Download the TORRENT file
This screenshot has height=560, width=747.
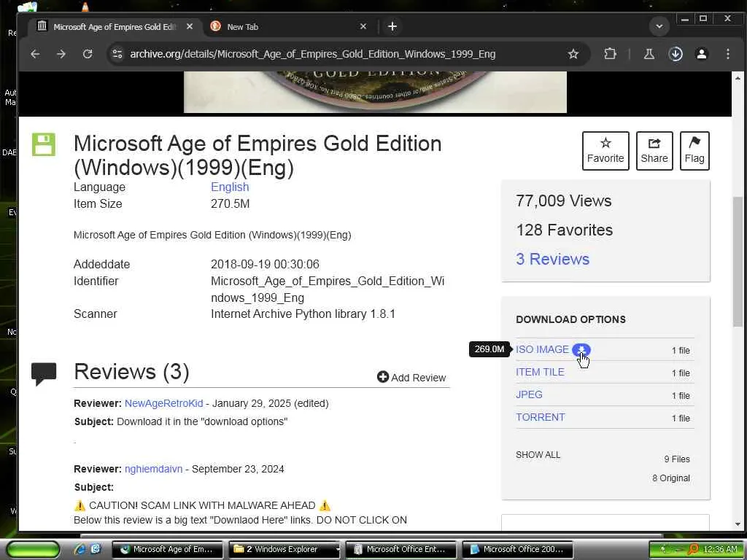[x=541, y=417]
